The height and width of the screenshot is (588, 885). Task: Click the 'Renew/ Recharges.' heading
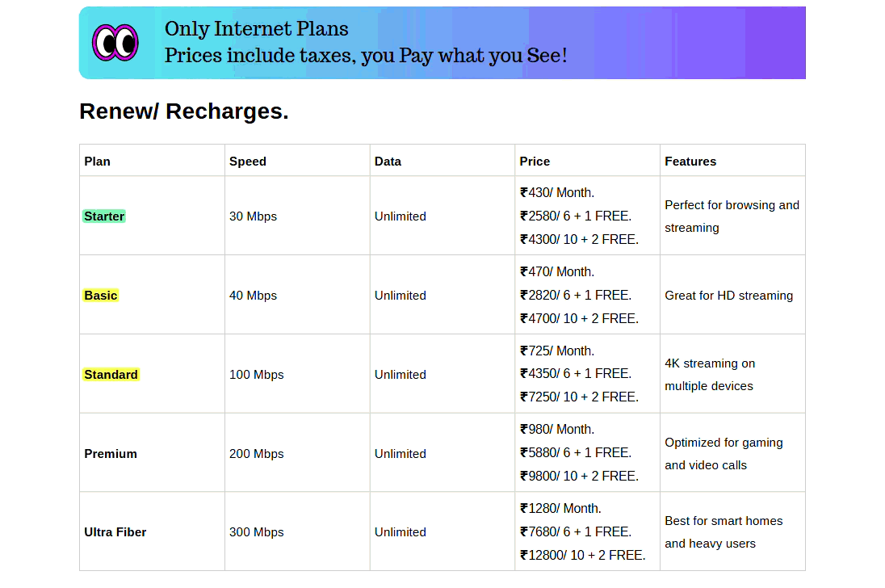[183, 111]
